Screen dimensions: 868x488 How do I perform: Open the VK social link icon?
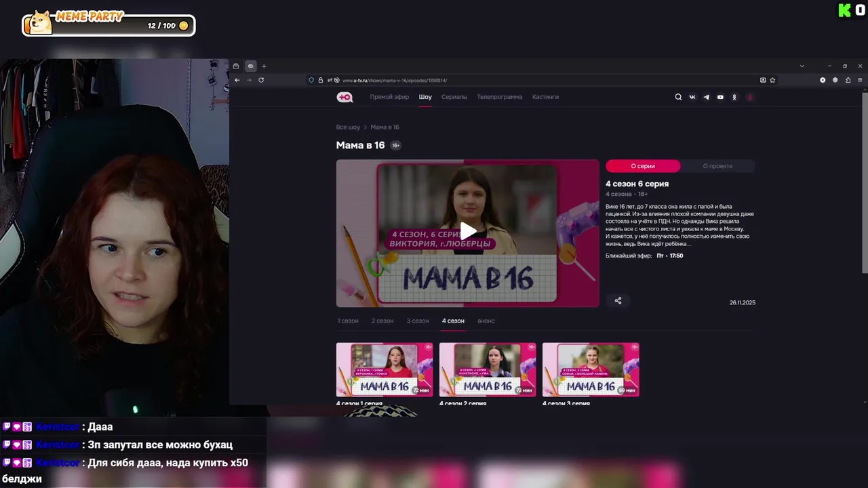(692, 97)
